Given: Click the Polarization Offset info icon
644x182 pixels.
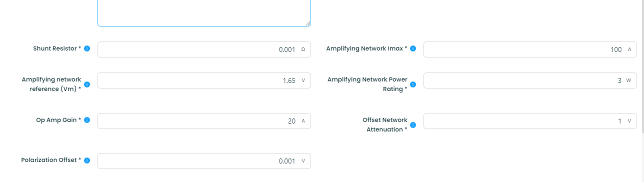Looking at the screenshot, I should tap(87, 160).
